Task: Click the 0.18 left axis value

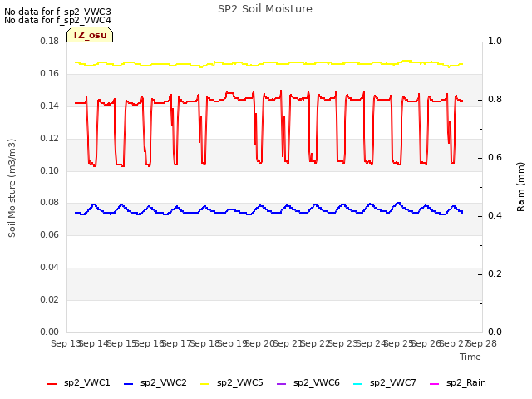Action: coord(49,41)
